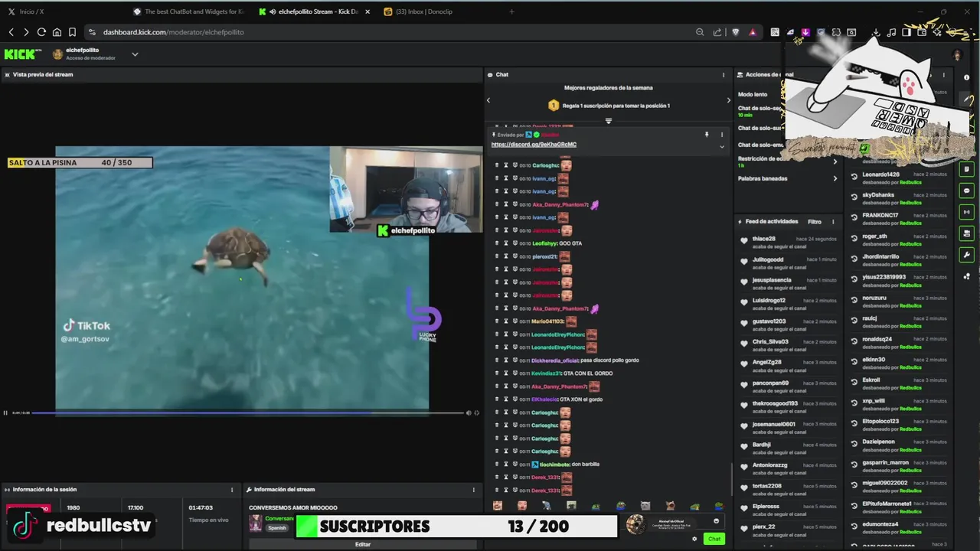Image resolution: width=980 pixels, height=551 pixels.
Task: Click the Spanish language tag
Action: tap(277, 528)
